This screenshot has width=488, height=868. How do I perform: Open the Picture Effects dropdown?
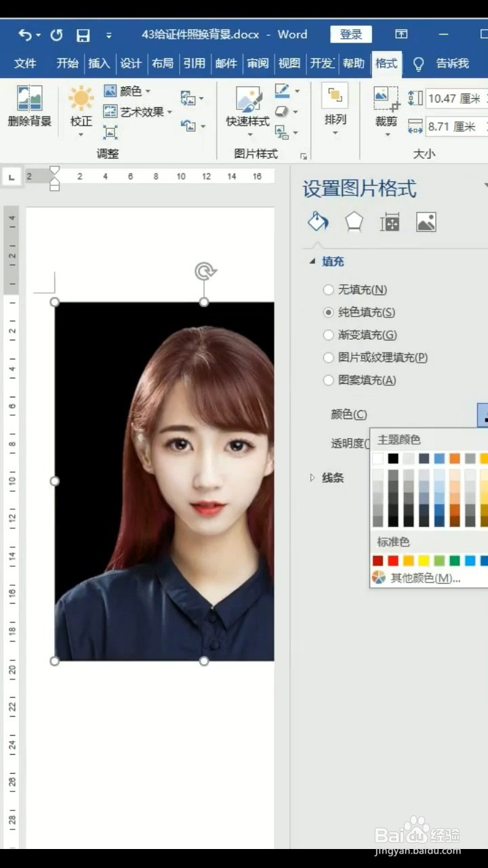[x=287, y=111]
